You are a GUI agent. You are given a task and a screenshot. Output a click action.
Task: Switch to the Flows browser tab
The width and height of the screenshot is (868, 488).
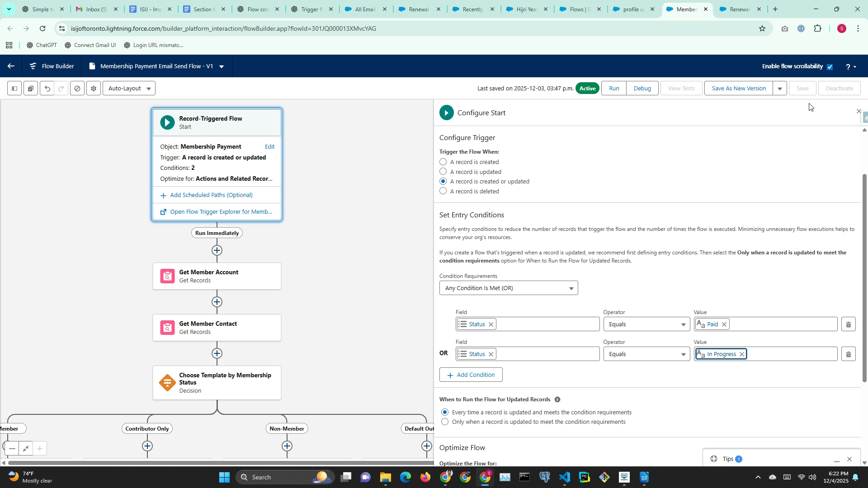pos(577,9)
